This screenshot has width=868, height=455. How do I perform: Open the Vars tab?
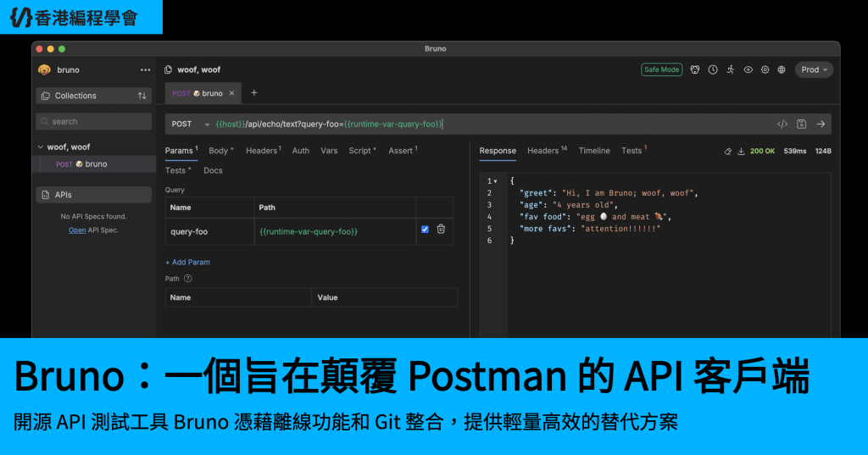[x=329, y=151]
